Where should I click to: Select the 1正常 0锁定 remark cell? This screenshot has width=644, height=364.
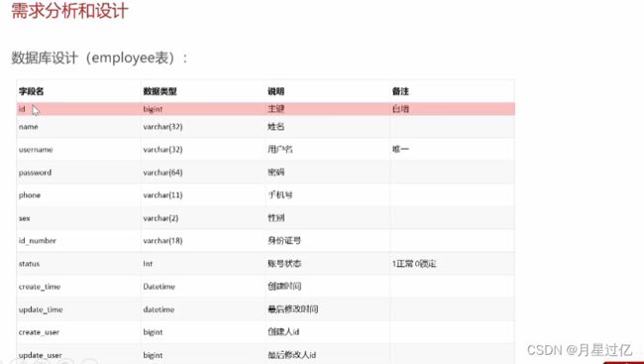[x=414, y=264]
